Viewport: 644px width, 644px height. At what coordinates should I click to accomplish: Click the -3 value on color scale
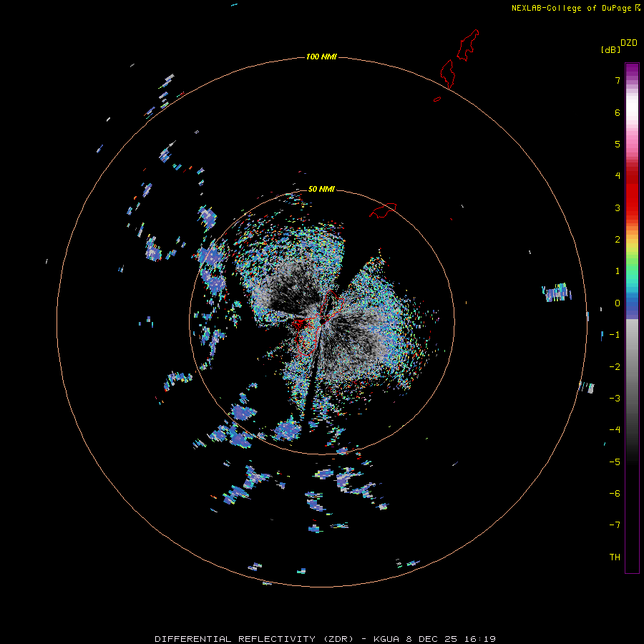click(615, 399)
